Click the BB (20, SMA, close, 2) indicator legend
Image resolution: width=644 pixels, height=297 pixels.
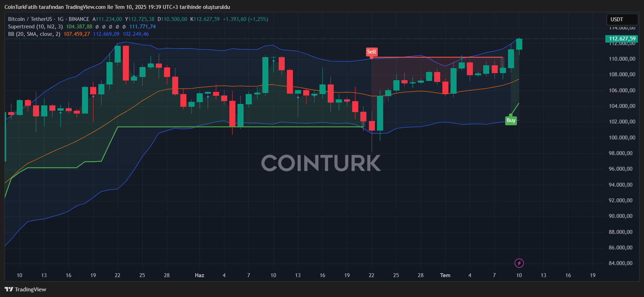(x=34, y=34)
